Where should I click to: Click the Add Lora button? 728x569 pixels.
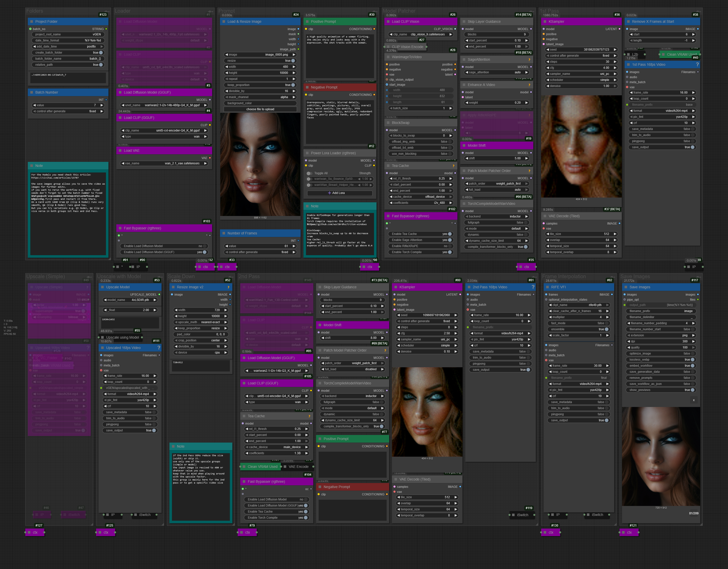pos(340,193)
